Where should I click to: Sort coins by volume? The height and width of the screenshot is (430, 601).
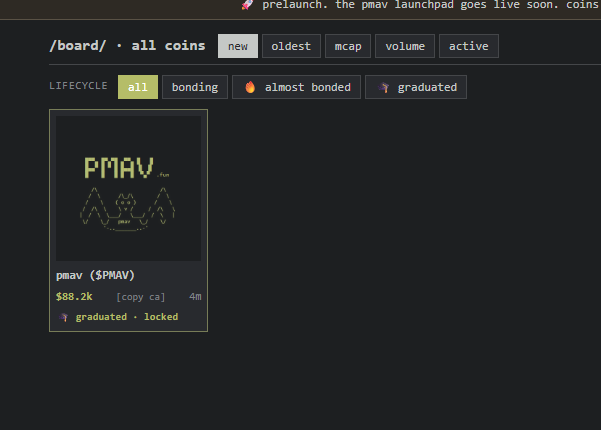pos(405,46)
